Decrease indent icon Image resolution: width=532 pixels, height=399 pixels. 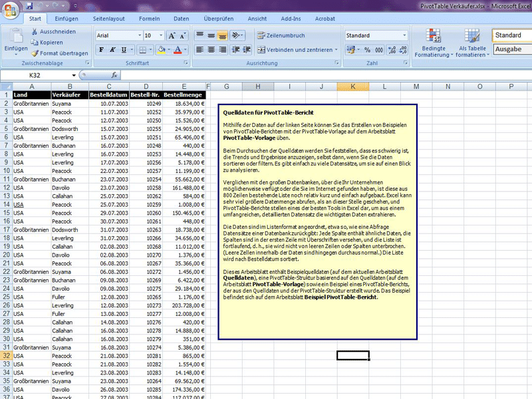click(x=236, y=50)
